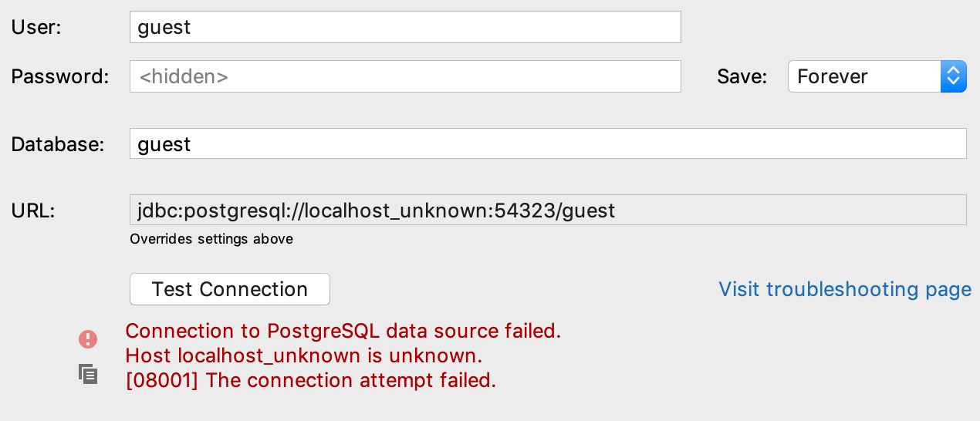Click the Save: label
This screenshot has height=421, width=980.
click(x=742, y=76)
